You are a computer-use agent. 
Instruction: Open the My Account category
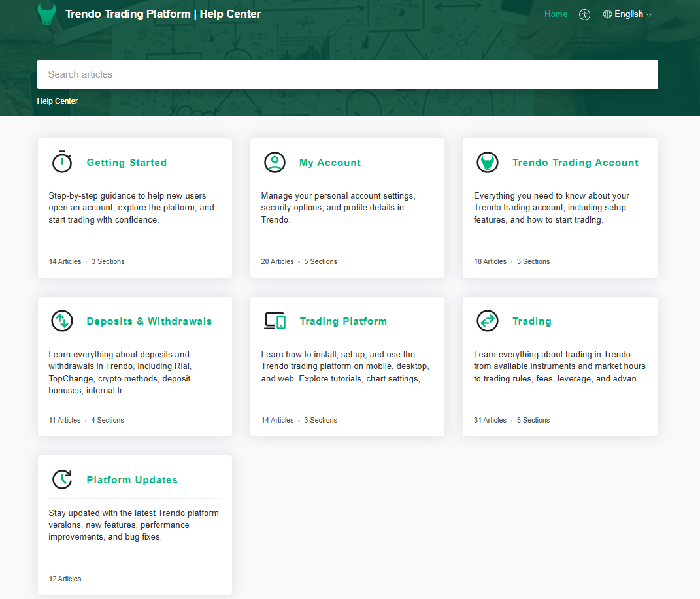tap(330, 163)
